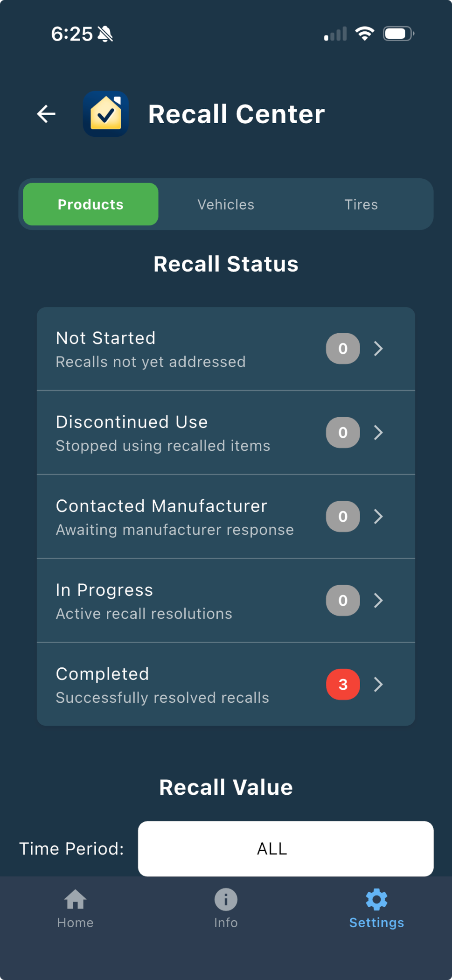Open the Info icon in bottom bar
Image resolution: width=452 pixels, height=980 pixels.
point(226,900)
